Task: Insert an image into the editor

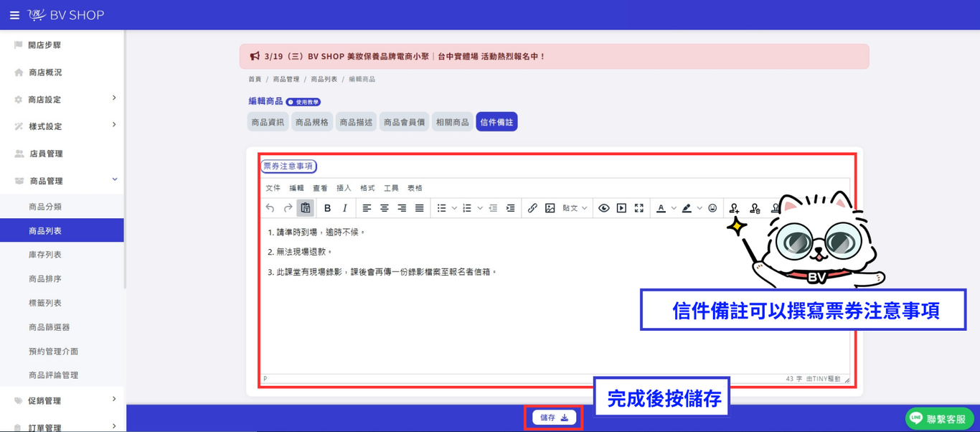Action: [x=550, y=208]
